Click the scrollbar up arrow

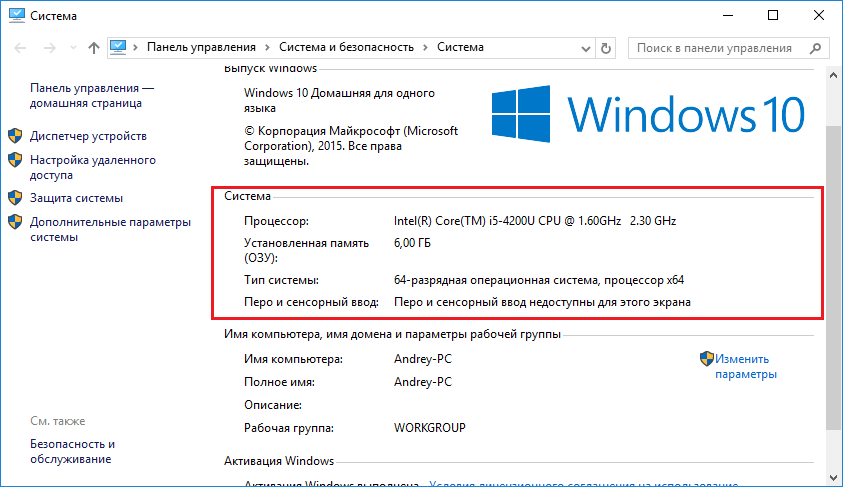pyautogui.click(x=833, y=75)
